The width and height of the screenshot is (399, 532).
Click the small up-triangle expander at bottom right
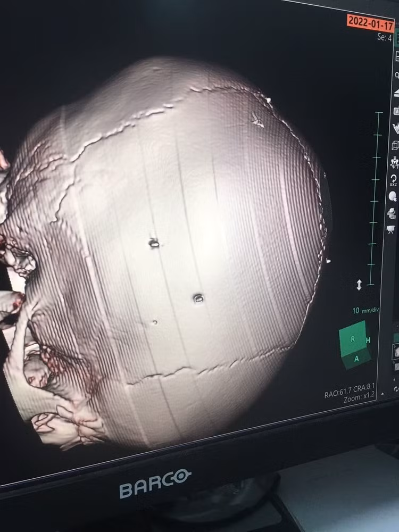point(383,394)
